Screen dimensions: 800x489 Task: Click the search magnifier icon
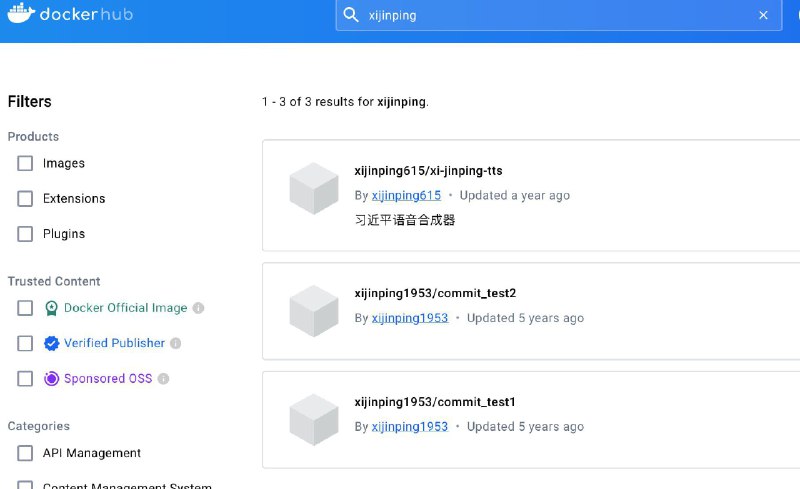click(x=351, y=15)
